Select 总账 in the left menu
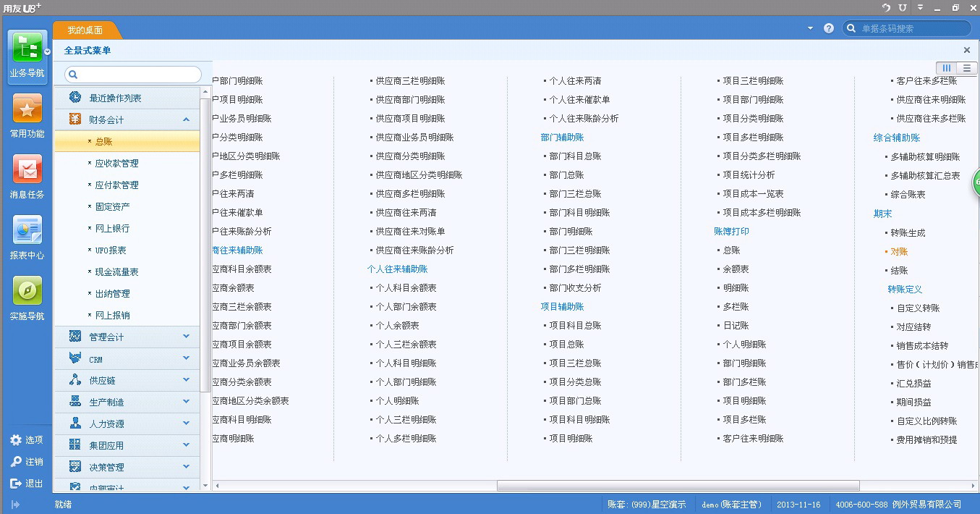This screenshot has width=980, height=514. coord(127,141)
